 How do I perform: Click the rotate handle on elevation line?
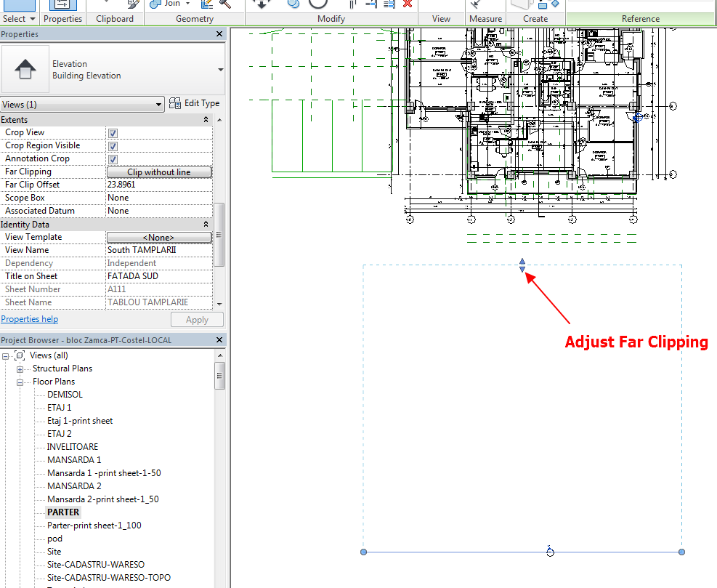(550, 552)
